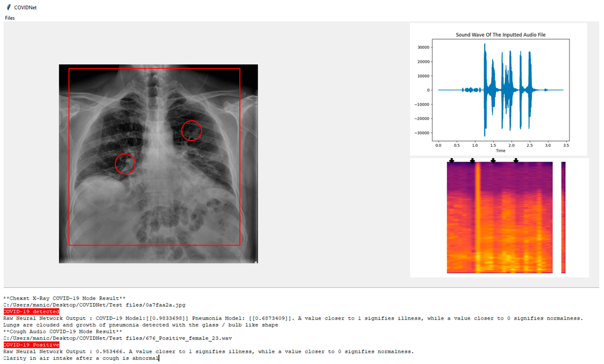Image resolution: width=604 pixels, height=364 pixels.
Task: Click the 676_Positive_female_23.wav file path line
Action: (x=118, y=338)
